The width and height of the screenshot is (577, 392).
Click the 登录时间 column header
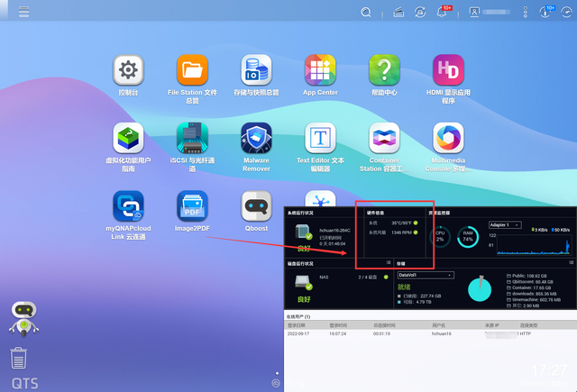point(338,325)
